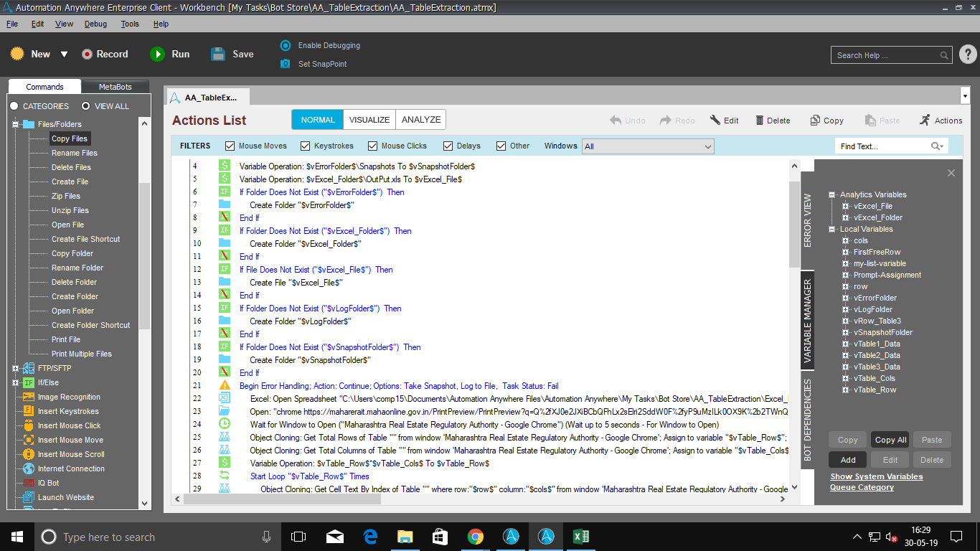Click the Show System Variables link
980x551 pixels.
coord(876,476)
